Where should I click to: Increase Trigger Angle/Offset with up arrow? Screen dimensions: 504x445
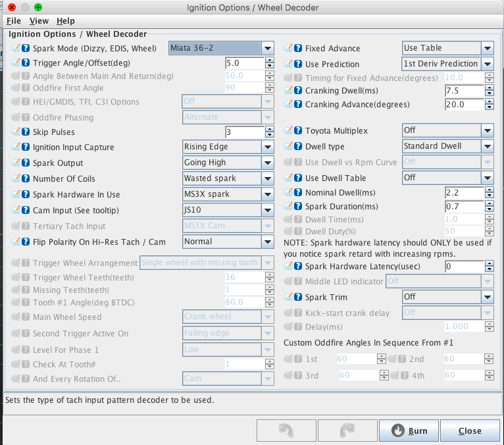(x=270, y=61)
